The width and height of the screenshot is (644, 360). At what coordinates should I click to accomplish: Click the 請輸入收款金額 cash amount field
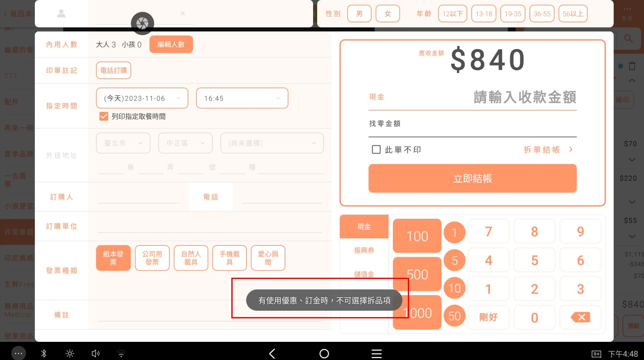pos(524,97)
